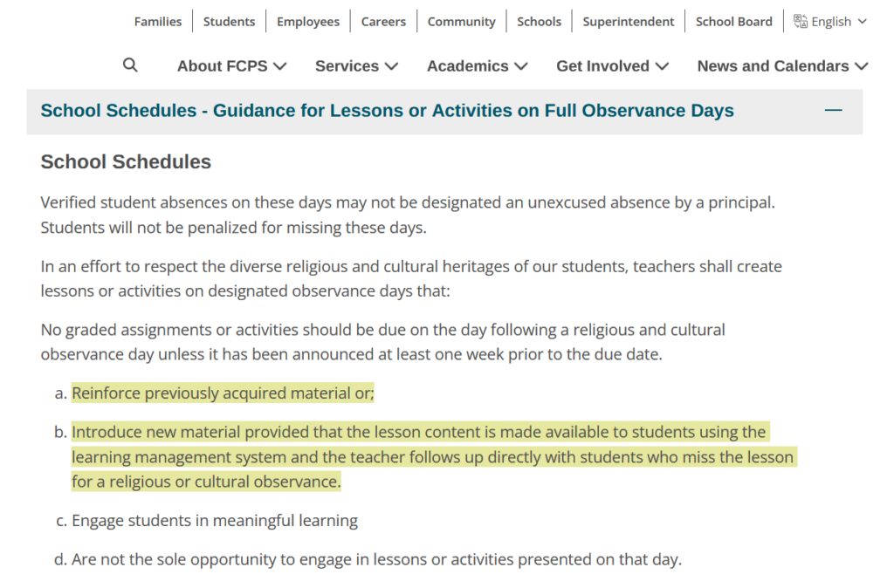
Task: Visit the Families page
Action: pyautogui.click(x=158, y=21)
